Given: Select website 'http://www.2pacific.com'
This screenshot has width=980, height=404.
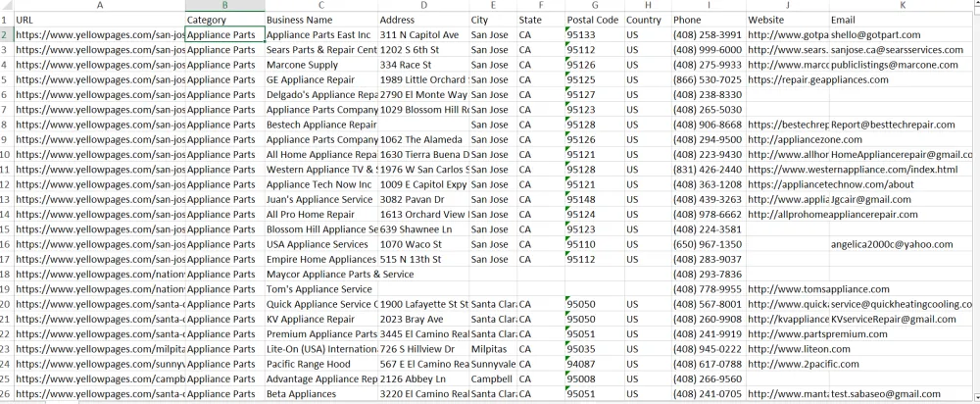Looking at the screenshot, I should click(788, 364).
